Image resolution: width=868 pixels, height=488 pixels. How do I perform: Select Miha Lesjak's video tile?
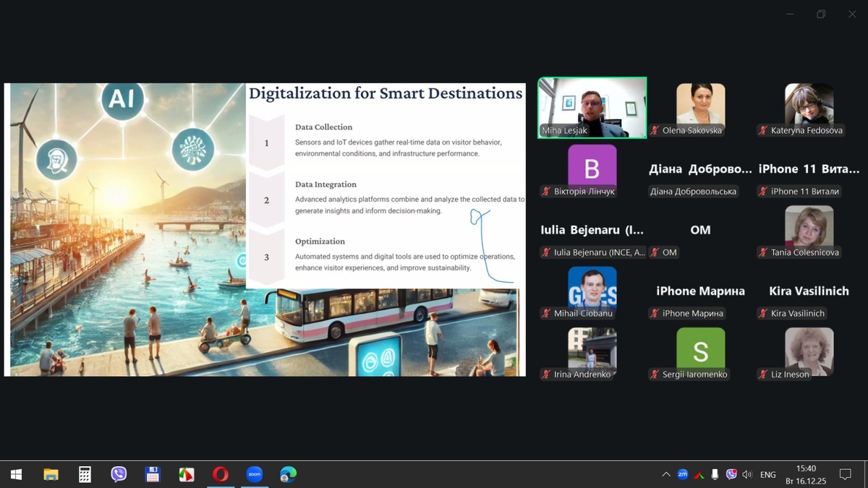tap(592, 107)
